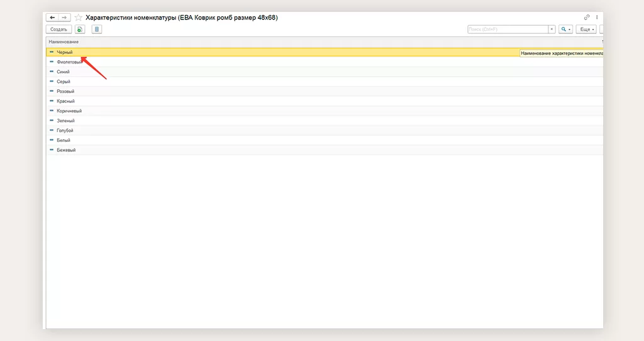Open the three-dot vertical menu
This screenshot has height=341, width=644.
tap(597, 18)
